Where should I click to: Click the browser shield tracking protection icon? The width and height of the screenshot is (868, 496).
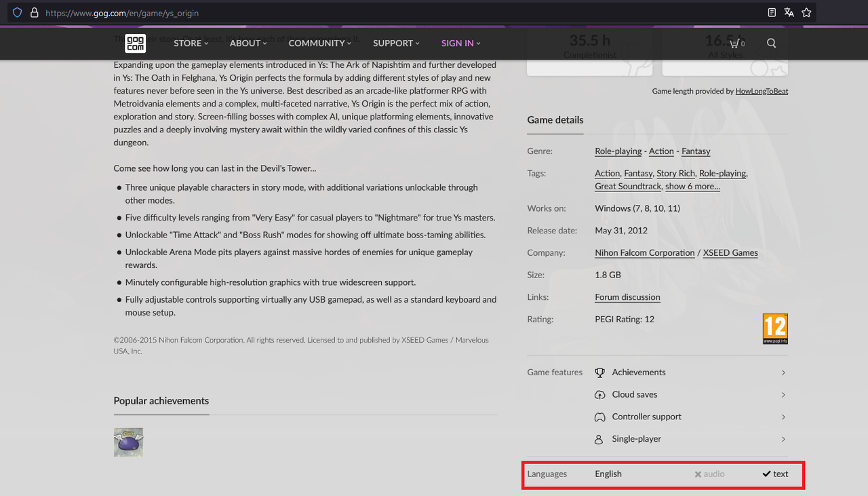coord(18,13)
